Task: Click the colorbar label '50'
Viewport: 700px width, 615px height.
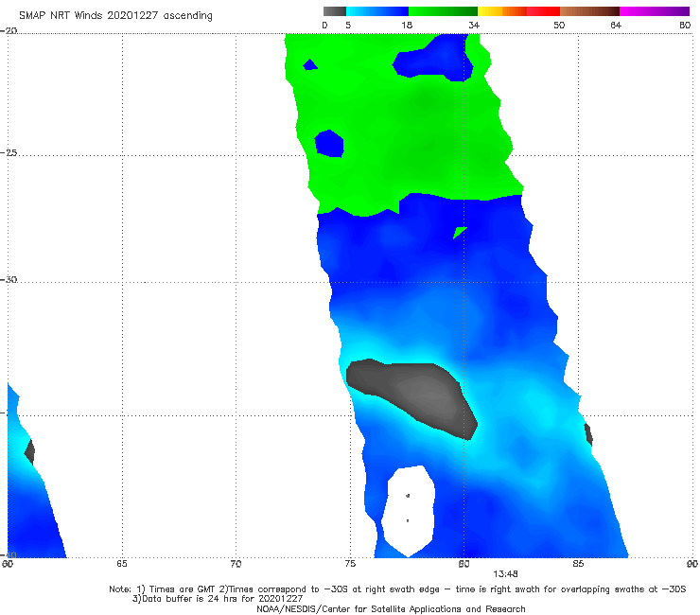Action: (x=559, y=25)
